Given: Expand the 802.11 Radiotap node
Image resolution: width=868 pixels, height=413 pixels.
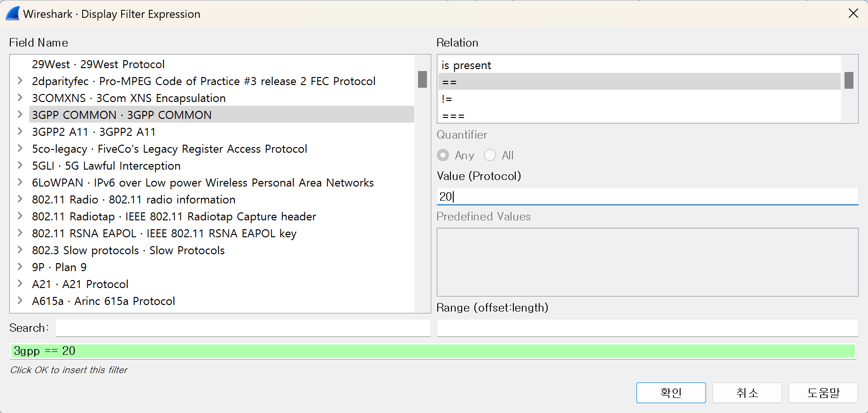Looking at the screenshot, I should tap(20, 216).
